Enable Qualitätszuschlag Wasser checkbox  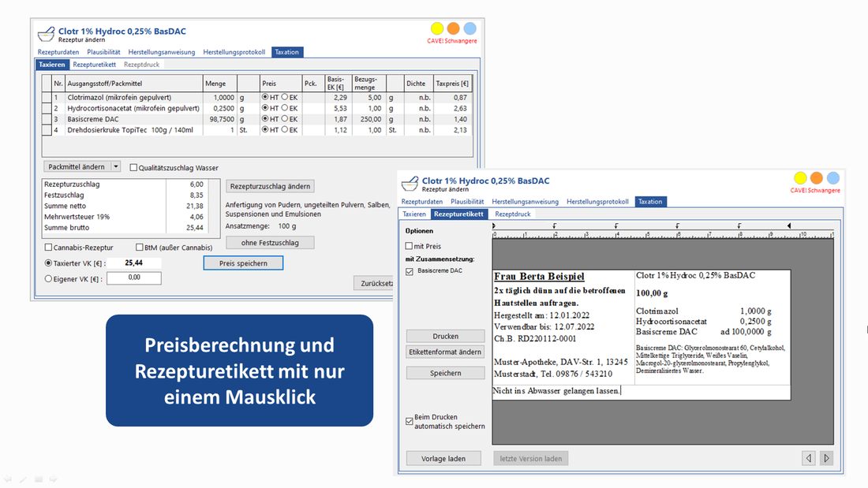click(x=133, y=168)
